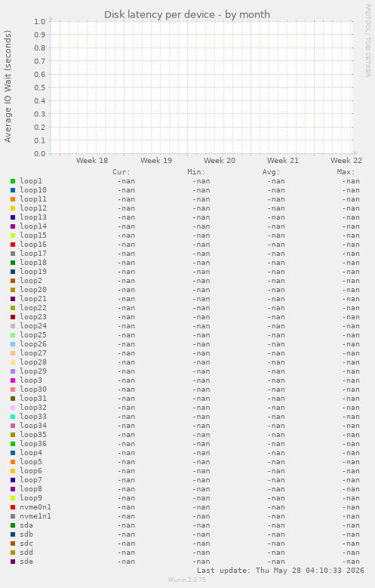Click the 'loop5' legend label
The image size is (375, 588).
click(31, 462)
